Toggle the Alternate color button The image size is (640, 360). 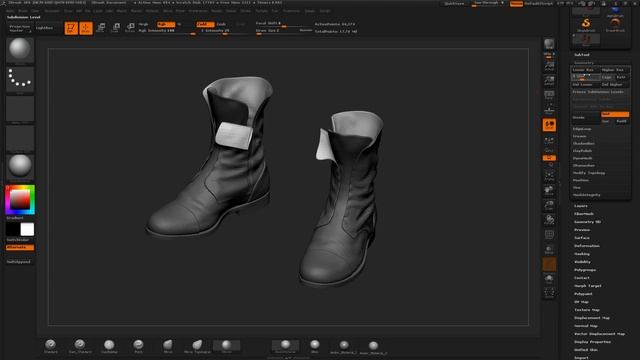[x=20, y=247]
